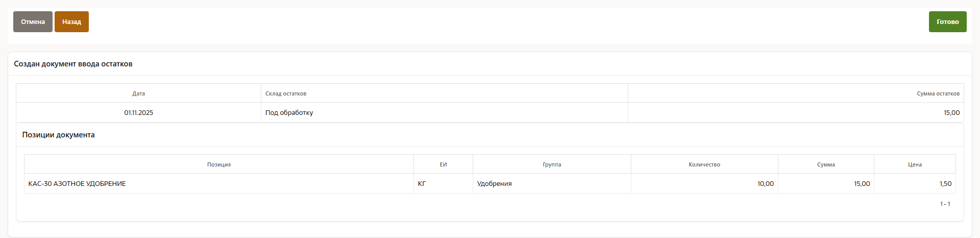Go back with the Назад button
This screenshot has width=980, height=238.
tap(71, 22)
